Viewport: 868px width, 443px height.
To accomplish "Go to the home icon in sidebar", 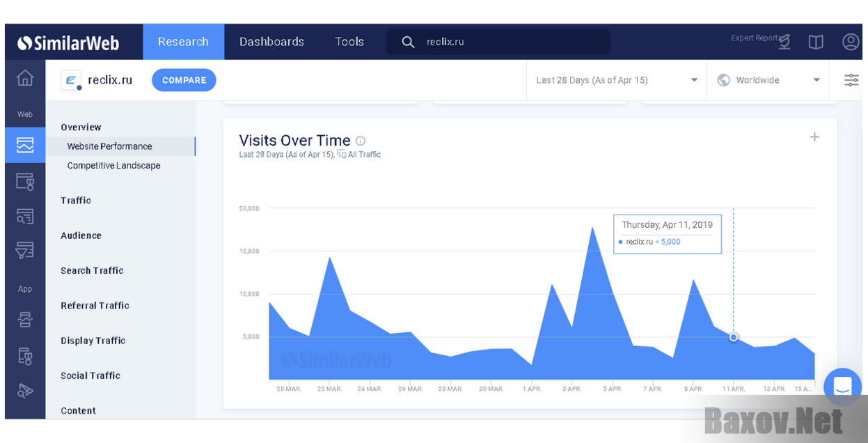I will 25,78.
